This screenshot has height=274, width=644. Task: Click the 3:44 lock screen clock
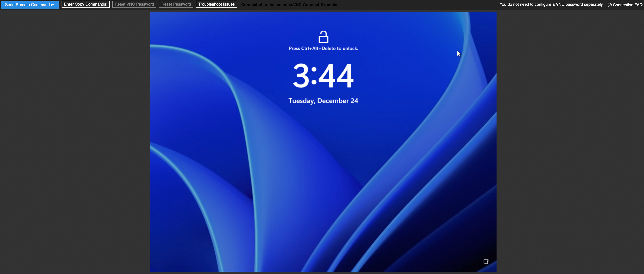(x=323, y=76)
